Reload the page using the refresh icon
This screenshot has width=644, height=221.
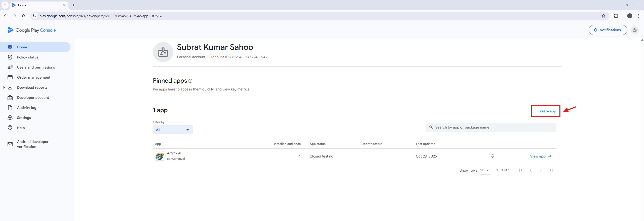coord(24,16)
